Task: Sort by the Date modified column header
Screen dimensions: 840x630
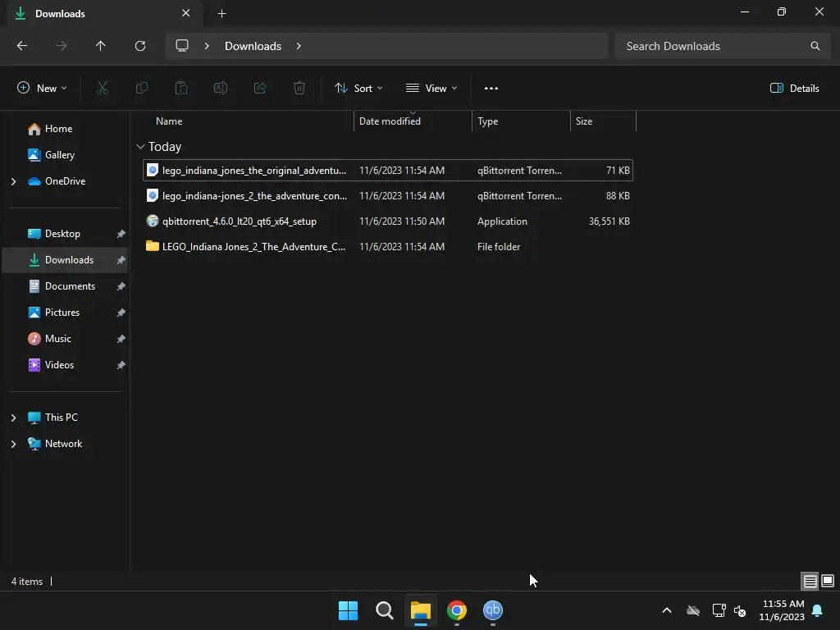Action: [390, 121]
